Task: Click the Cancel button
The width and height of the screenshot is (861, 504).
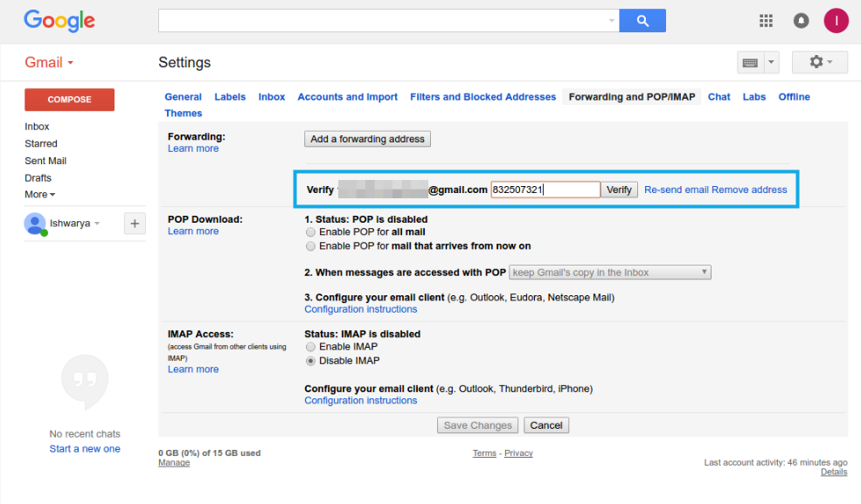Action: 545,425
